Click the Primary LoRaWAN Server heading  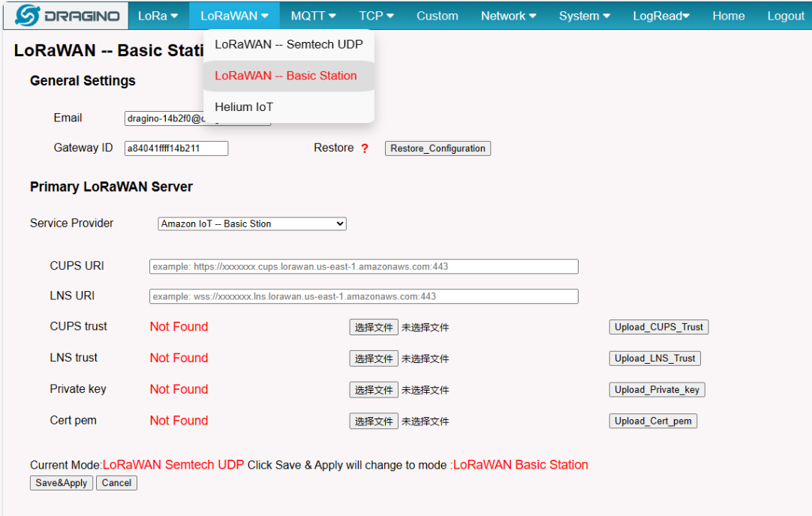click(x=111, y=187)
